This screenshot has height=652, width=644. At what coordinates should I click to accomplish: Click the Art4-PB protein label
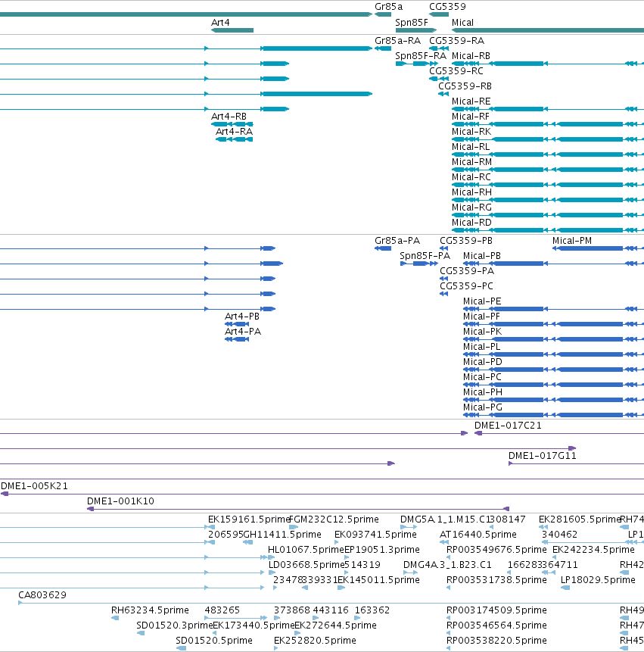pos(242,317)
